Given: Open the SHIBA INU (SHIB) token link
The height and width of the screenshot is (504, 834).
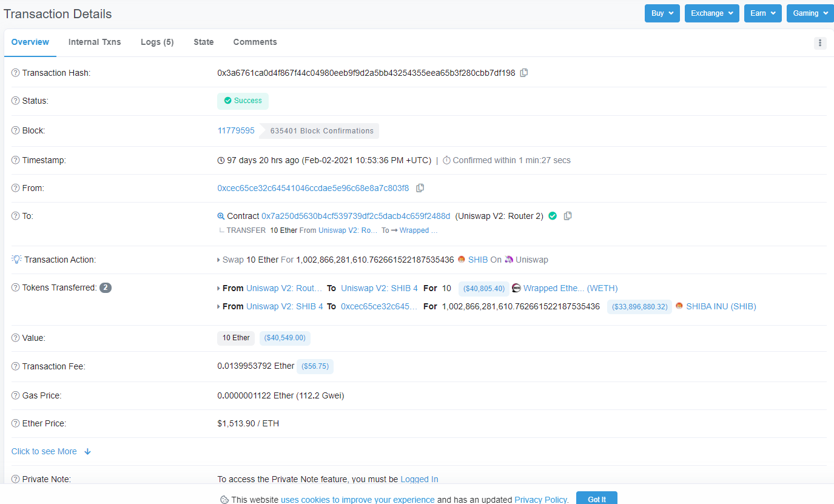Looking at the screenshot, I should pos(721,306).
